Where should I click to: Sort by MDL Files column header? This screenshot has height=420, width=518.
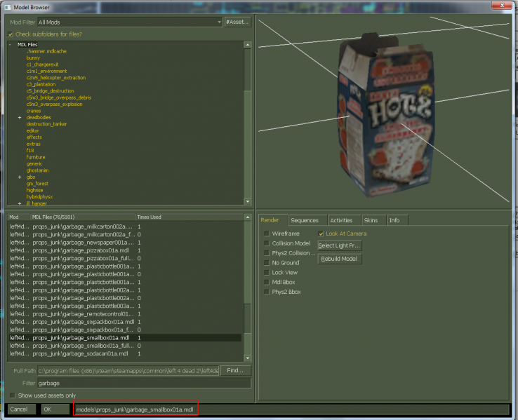(x=83, y=217)
